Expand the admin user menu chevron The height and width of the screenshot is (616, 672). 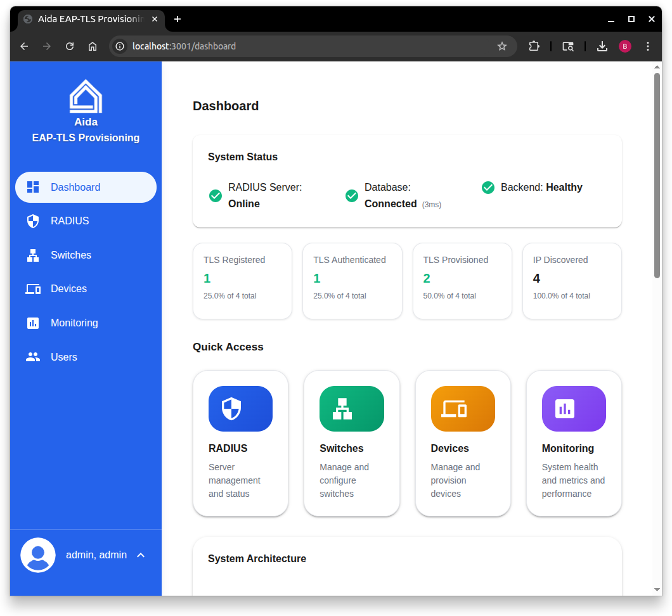pos(141,555)
